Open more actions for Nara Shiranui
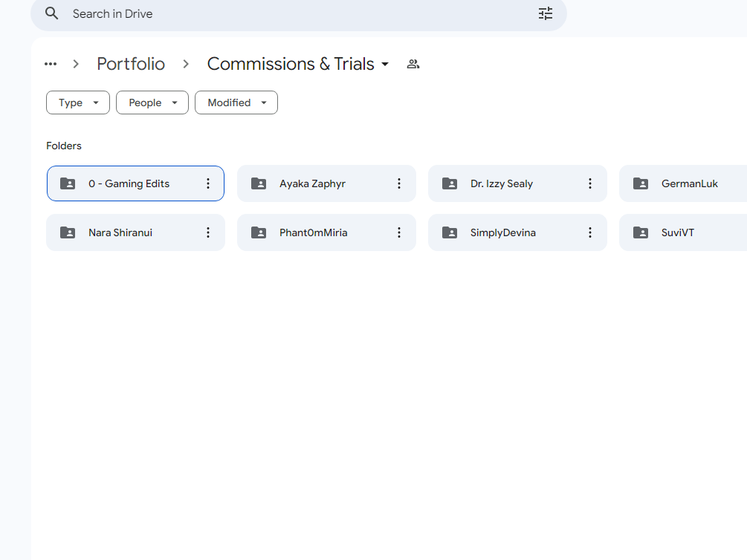This screenshot has width=747, height=560. (x=208, y=232)
